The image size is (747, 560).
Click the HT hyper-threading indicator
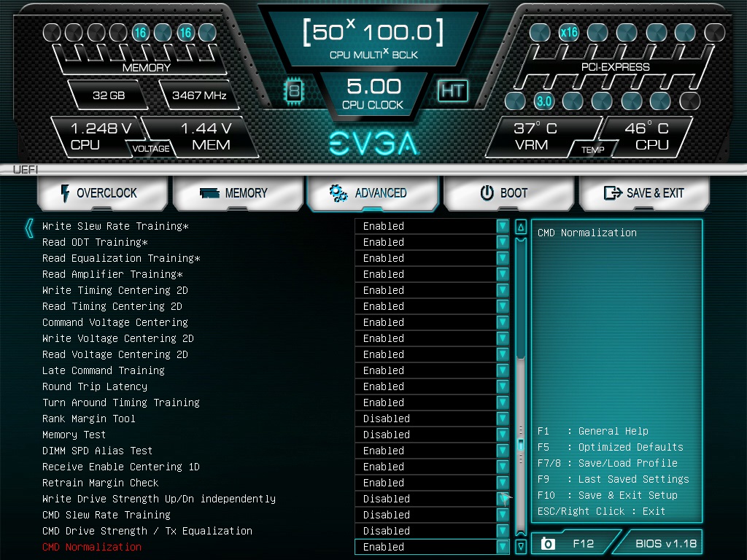tap(452, 90)
